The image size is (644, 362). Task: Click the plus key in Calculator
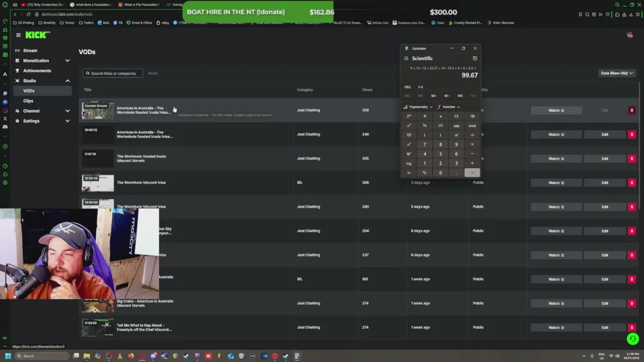(x=472, y=163)
